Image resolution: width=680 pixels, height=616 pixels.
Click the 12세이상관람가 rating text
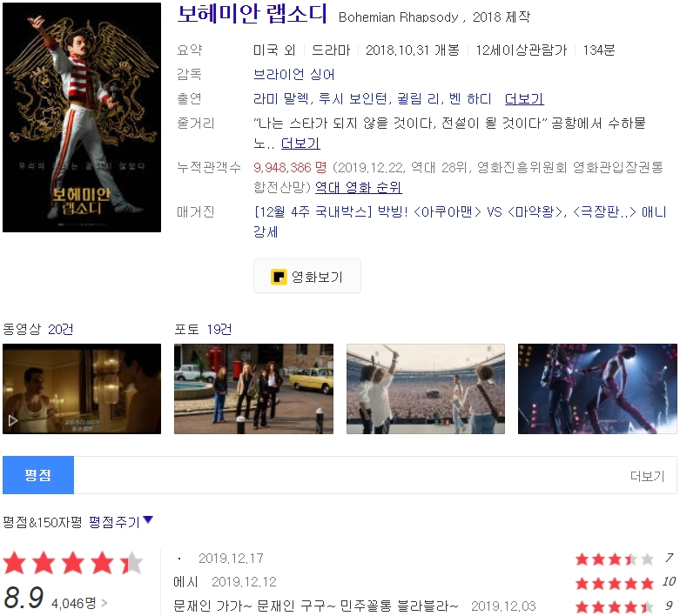click(x=522, y=50)
